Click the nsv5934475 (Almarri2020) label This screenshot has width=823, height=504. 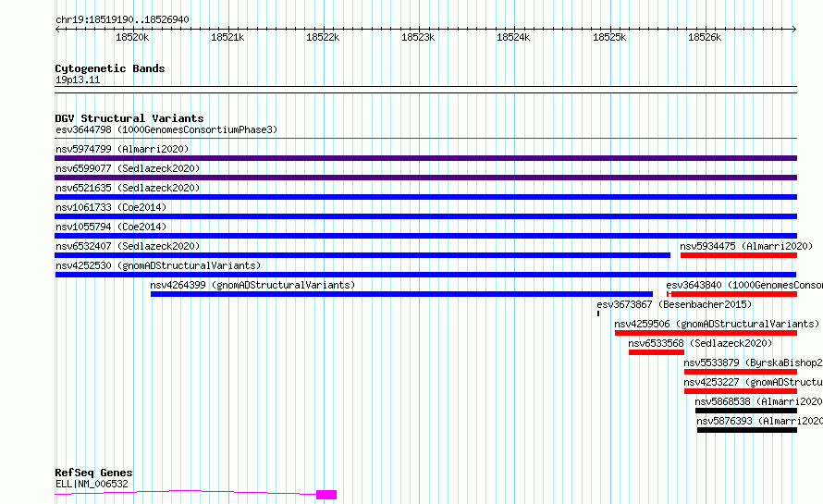[x=746, y=246]
